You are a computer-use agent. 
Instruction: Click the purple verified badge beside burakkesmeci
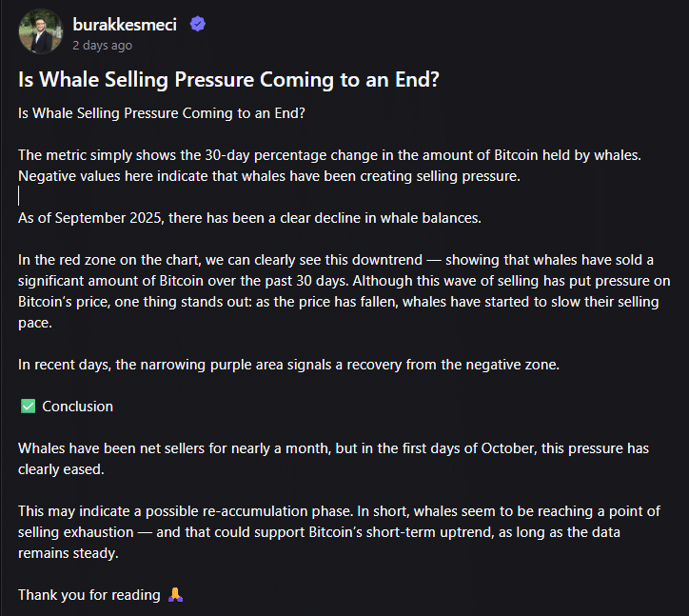pyautogui.click(x=197, y=25)
